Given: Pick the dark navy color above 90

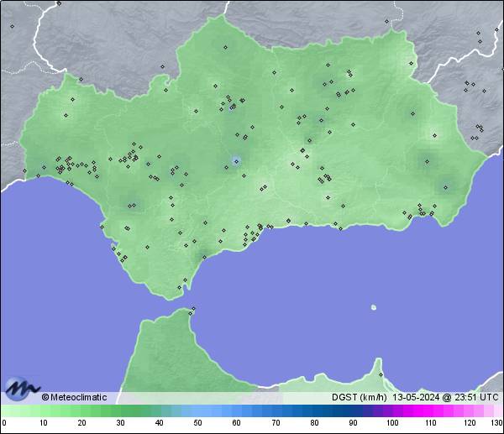Looking at the screenshot, I should point(353,410).
